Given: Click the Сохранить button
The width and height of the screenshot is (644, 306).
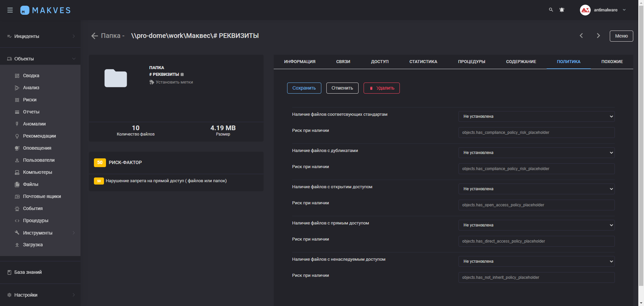Looking at the screenshot, I should point(304,88).
